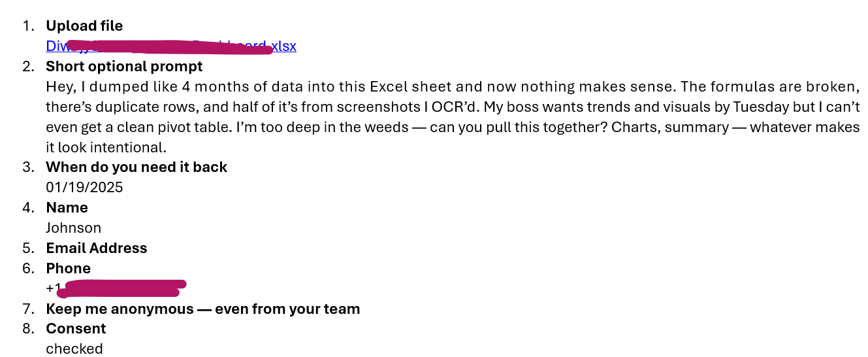Click the "Upload file" heading
This screenshot has width=868, height=357.
pos(84,26)
